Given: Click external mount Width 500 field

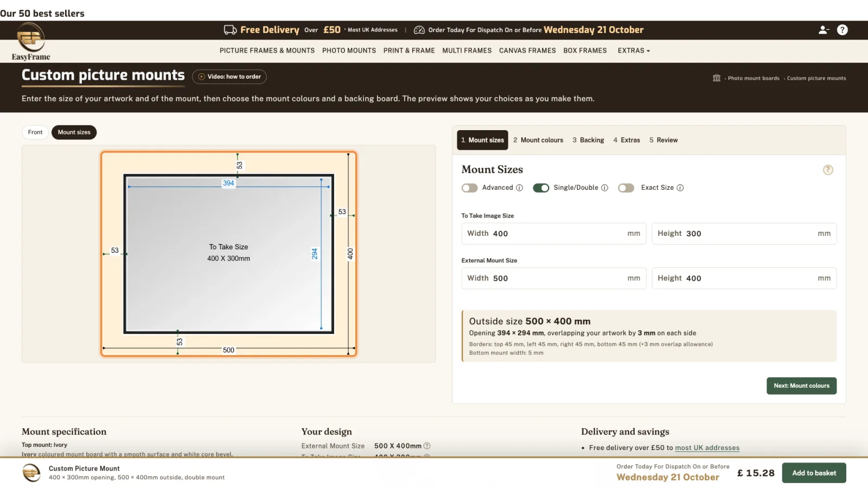Looking at the screenshot, I should [554, 278].
